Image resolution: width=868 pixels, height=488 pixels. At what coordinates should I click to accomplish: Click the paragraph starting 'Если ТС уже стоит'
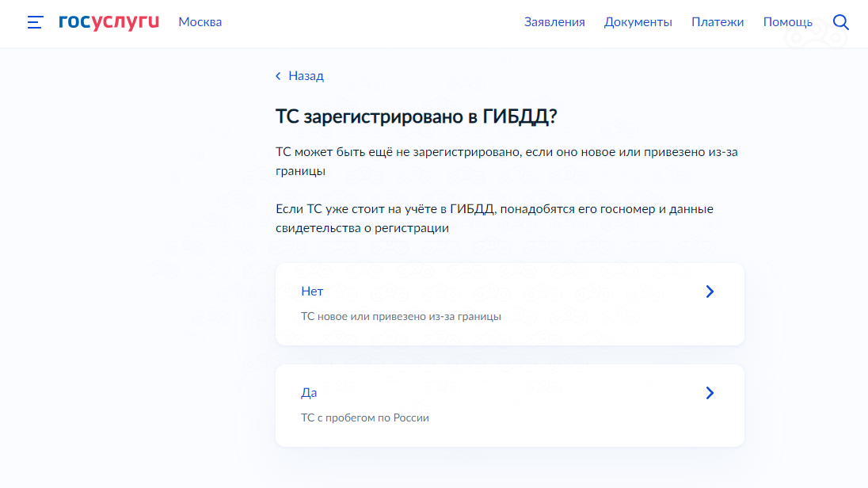coord(494,219)
